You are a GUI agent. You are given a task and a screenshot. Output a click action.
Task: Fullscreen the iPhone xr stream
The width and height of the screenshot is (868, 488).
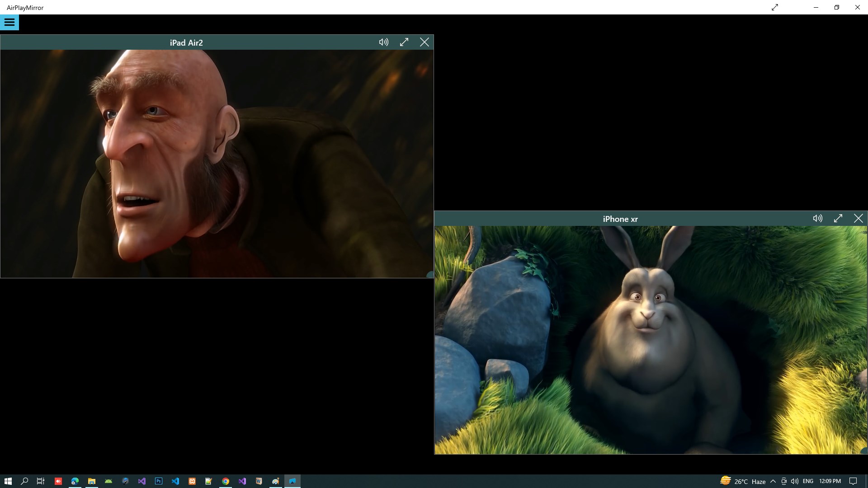coord(839,219)
